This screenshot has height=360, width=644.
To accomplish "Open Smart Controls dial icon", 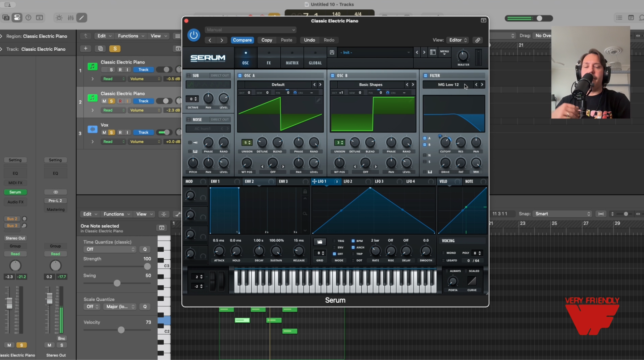I will (x=59, y=18).
